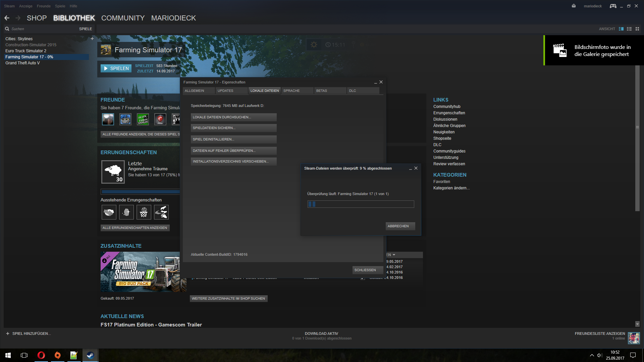The image size is (644, 362).
Task: Open the Farming Simulator 17 game icon
Action: [106, 50]
